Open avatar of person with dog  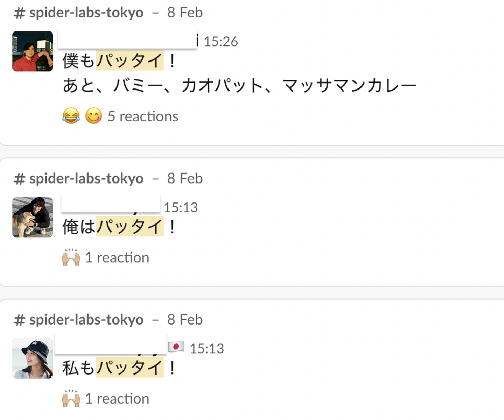tap(33, 217)
